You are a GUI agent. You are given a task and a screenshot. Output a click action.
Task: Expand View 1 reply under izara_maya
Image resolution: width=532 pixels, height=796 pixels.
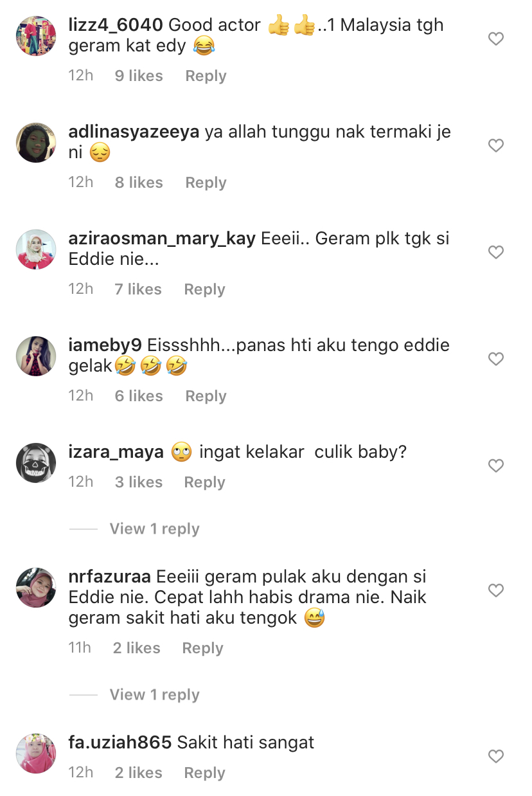point(154,529)
